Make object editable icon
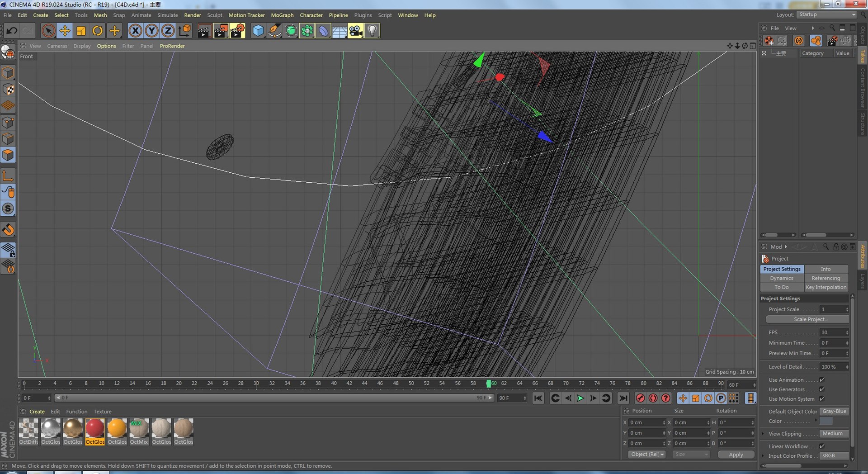868x474 pixels. point(8,53)
